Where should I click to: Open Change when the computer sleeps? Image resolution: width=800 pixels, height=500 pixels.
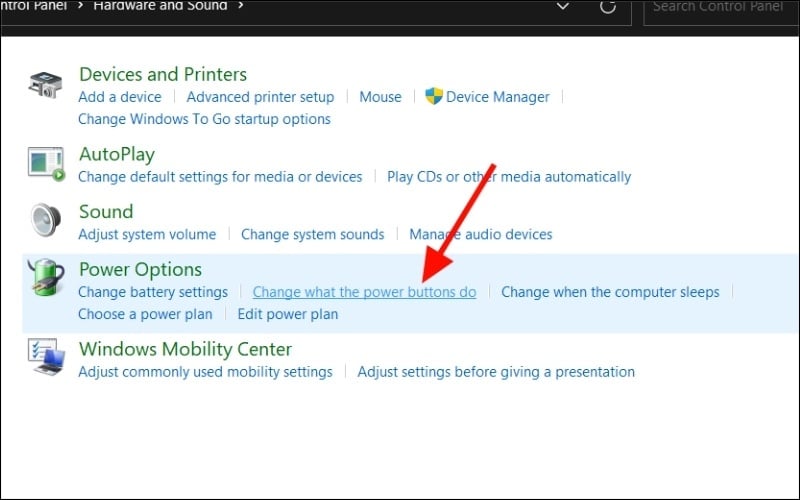(609, 292)
